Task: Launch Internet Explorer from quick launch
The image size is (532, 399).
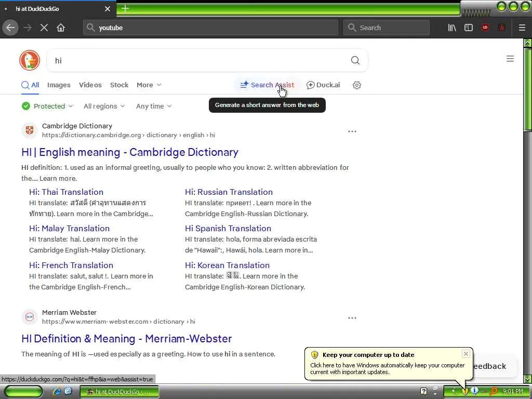Action: click(x=57, y=391)
